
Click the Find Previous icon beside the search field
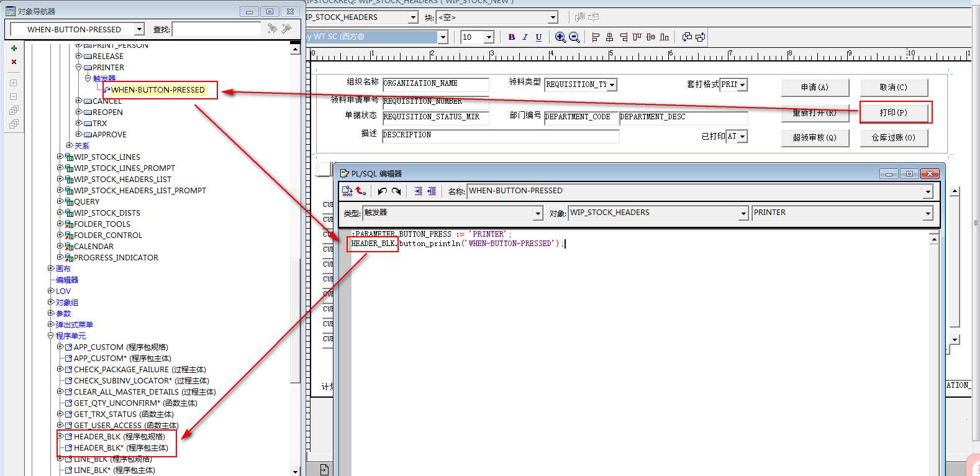point(286,29)
